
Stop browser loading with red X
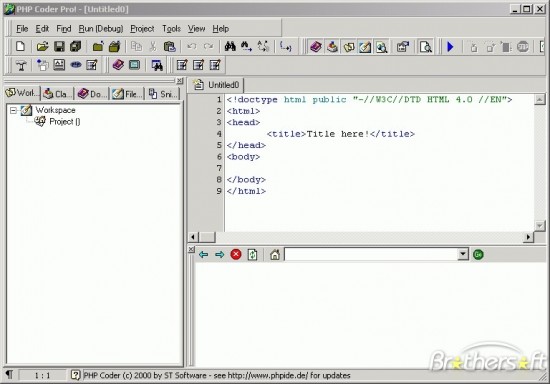(236, 254)
